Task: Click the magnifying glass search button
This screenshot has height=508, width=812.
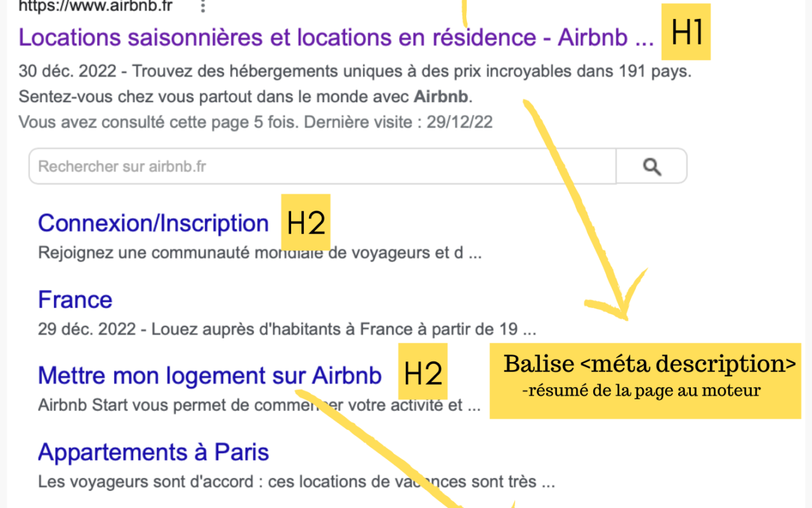Action: tap(652, 166)
